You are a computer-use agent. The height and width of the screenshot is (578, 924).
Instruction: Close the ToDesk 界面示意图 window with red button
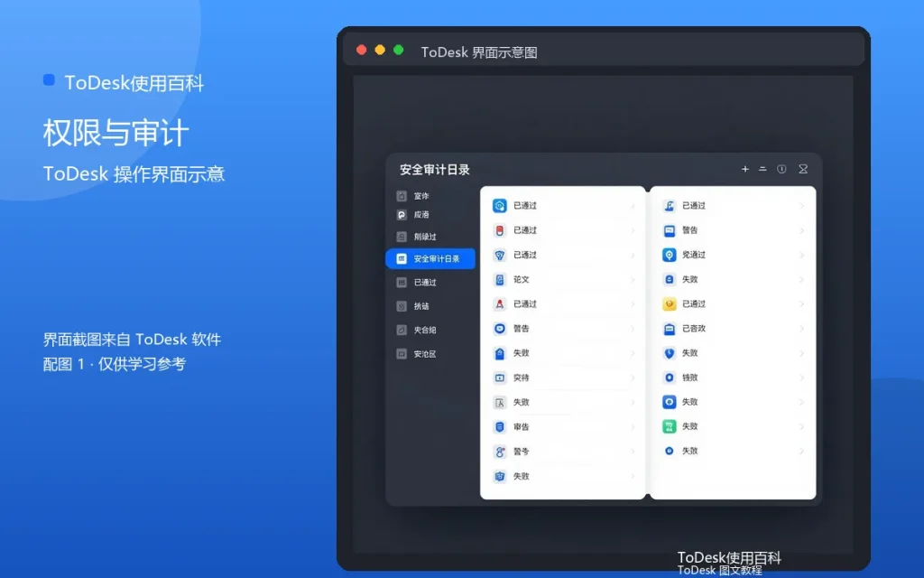click(362, 51)
